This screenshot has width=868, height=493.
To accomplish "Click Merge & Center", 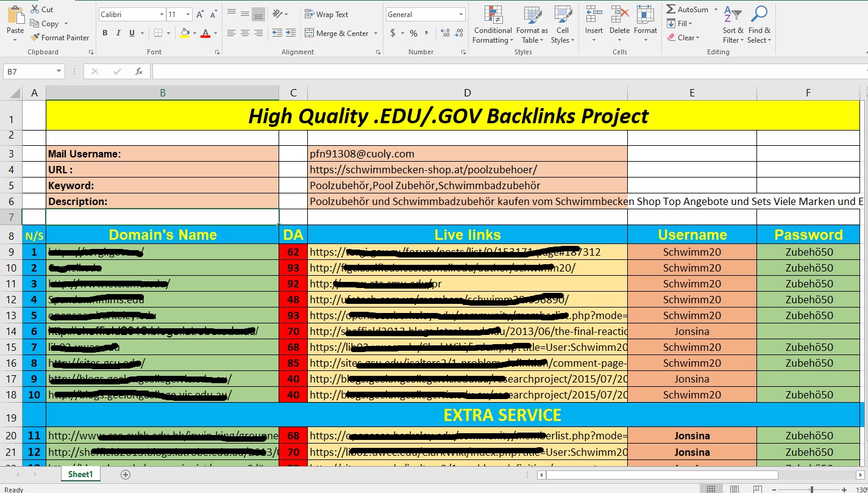I will (x=338, y=33).
